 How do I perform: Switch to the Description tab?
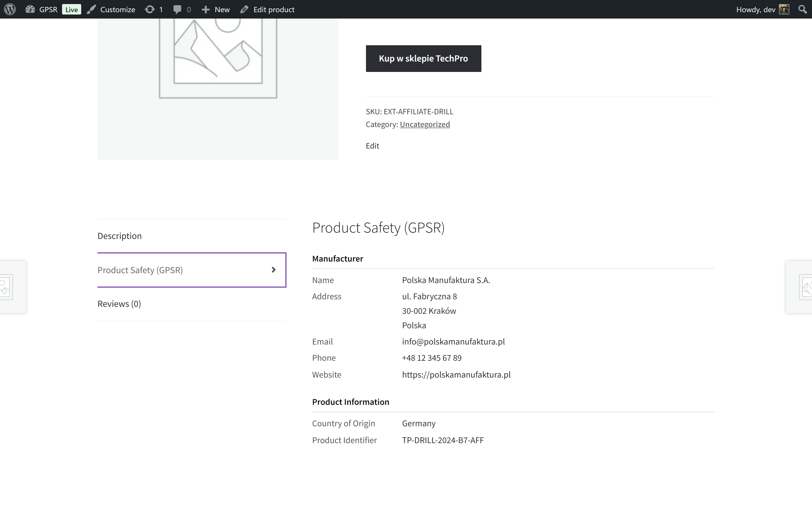pos(119,235)
